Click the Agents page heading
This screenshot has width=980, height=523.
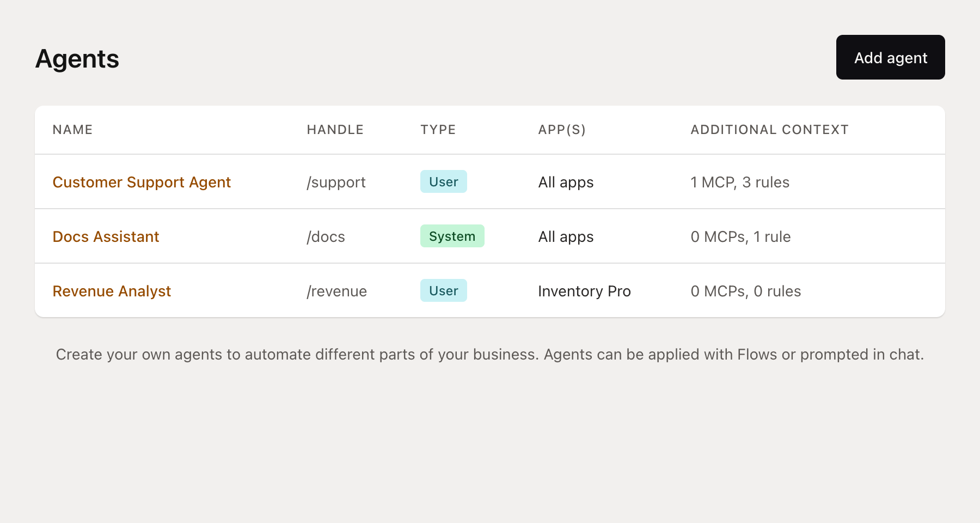click(x=77, y=58)
